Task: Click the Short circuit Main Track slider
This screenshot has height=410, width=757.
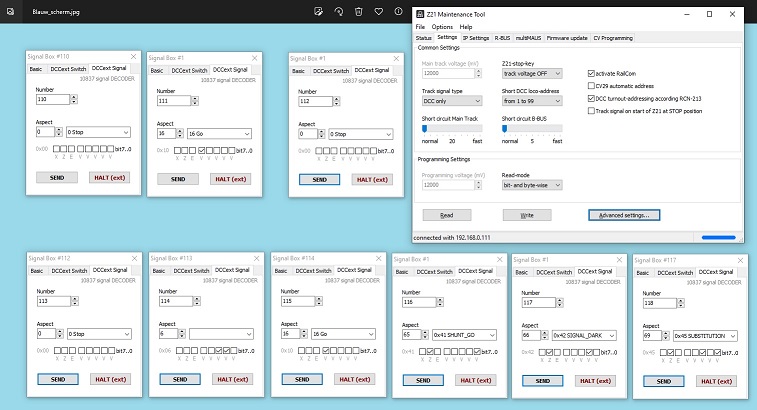Action: [452, 129]
